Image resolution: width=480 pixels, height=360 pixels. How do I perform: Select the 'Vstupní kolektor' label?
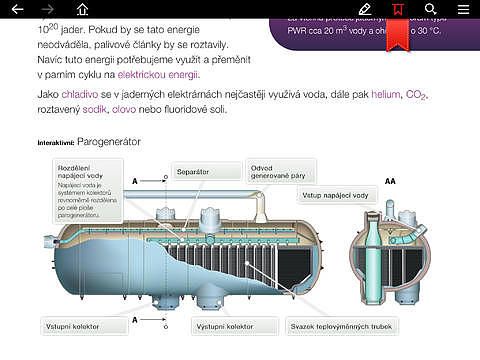(x=84, y=326)
